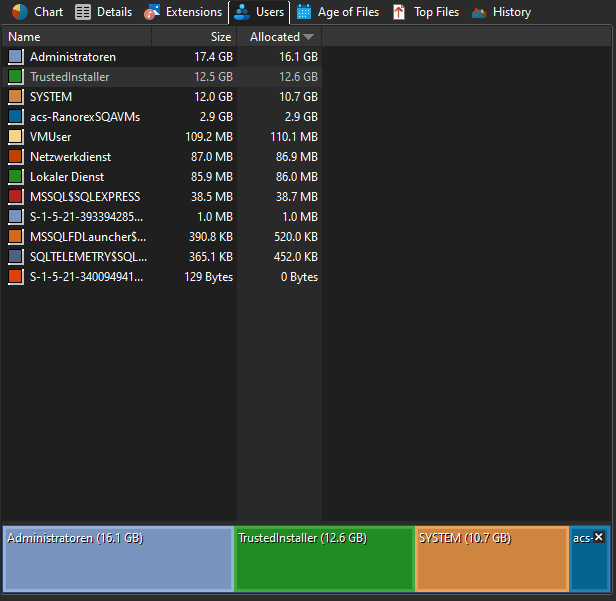Screen dimensions: 616x601
Task: Click the acs-RanorexSQAVMs blue swatch in the list
Action: [x=16, y=117]
